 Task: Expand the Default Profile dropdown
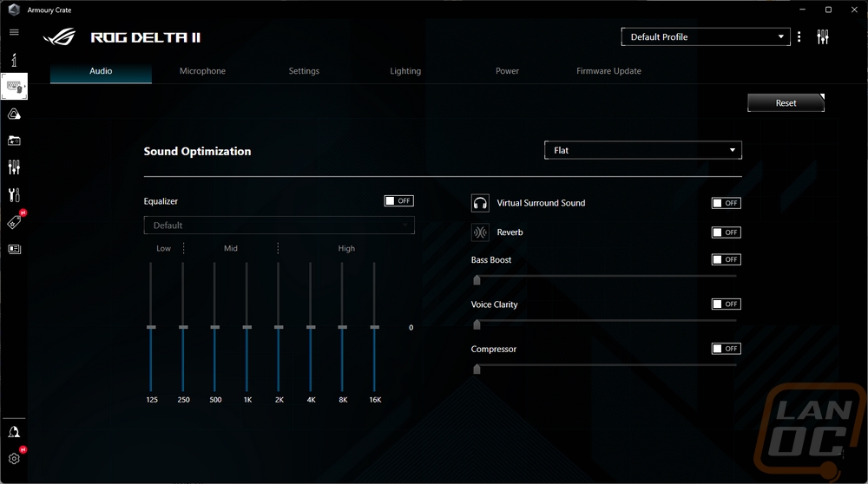click(x=705, y=36)
